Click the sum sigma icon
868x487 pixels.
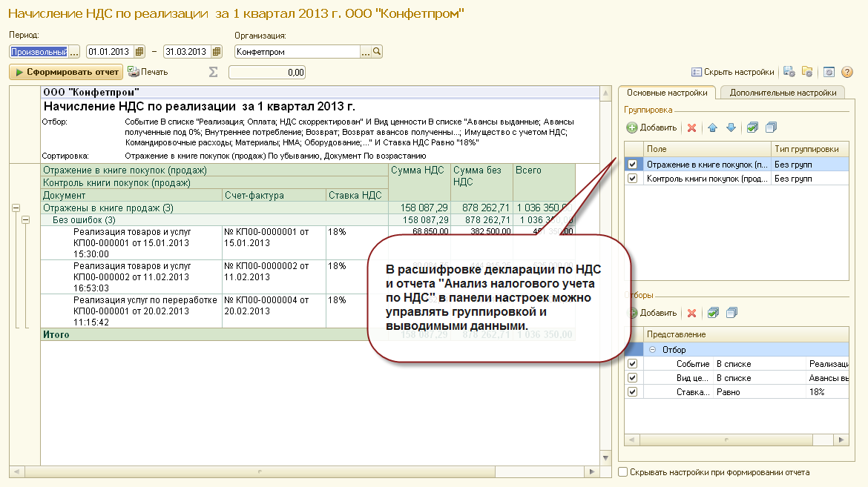point(213,72)
